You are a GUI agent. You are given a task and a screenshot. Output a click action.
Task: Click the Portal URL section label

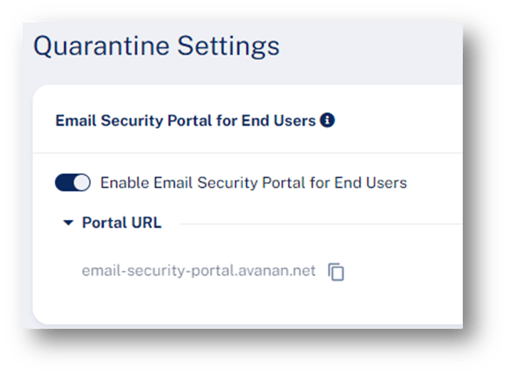click(x=122, y=223)
